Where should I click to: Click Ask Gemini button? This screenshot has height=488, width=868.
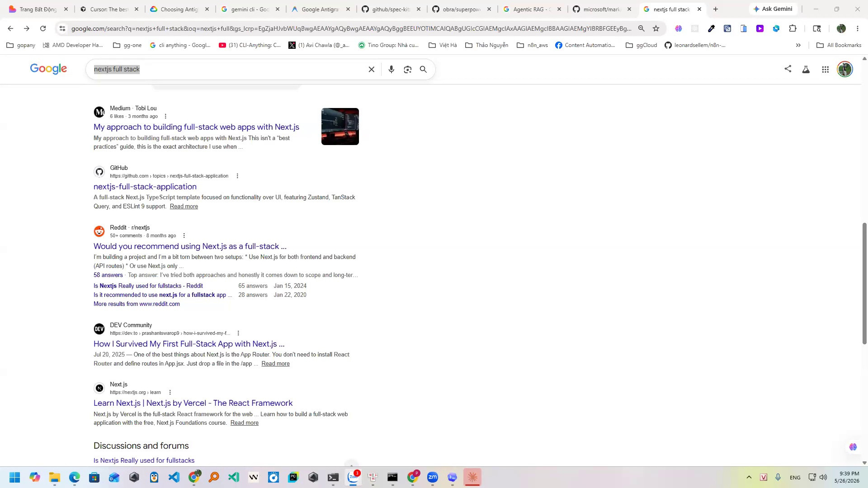(773, 9)
